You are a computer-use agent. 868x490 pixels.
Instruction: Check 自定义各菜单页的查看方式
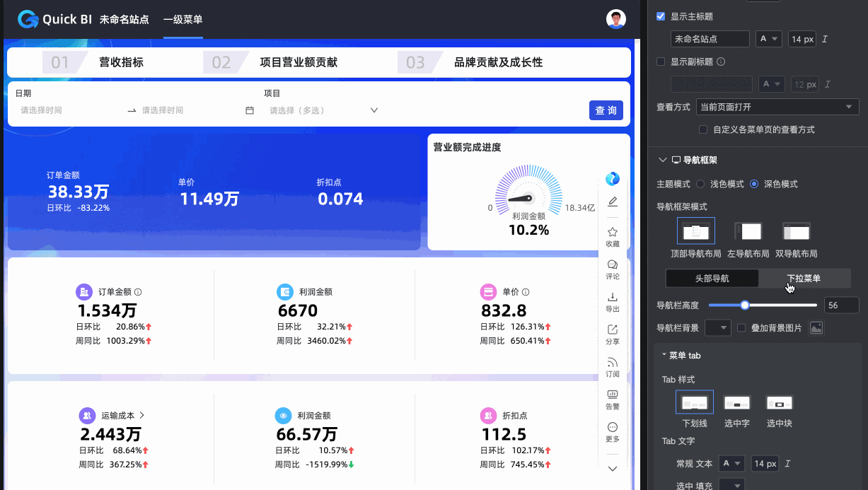tap(703, 129)
